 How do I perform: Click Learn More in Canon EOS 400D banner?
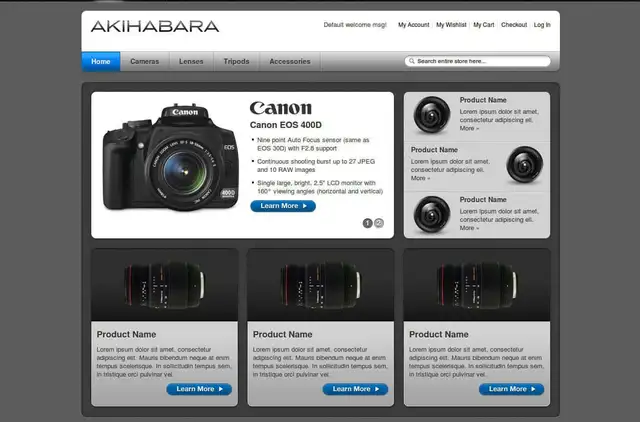click(x=283, y=206)
